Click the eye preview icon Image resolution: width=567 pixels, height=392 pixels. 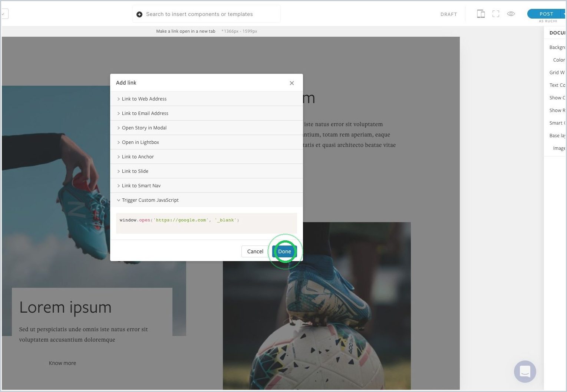coord(511,14)
